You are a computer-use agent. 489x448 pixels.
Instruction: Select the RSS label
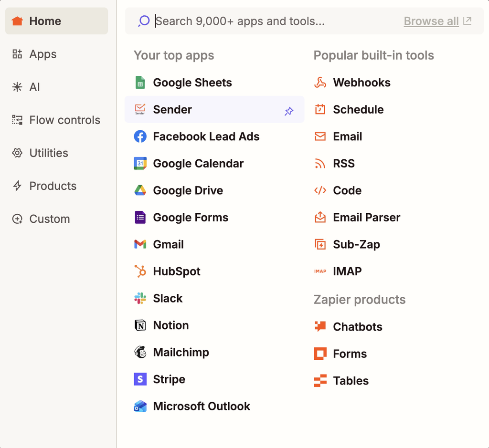click(344, 163)
